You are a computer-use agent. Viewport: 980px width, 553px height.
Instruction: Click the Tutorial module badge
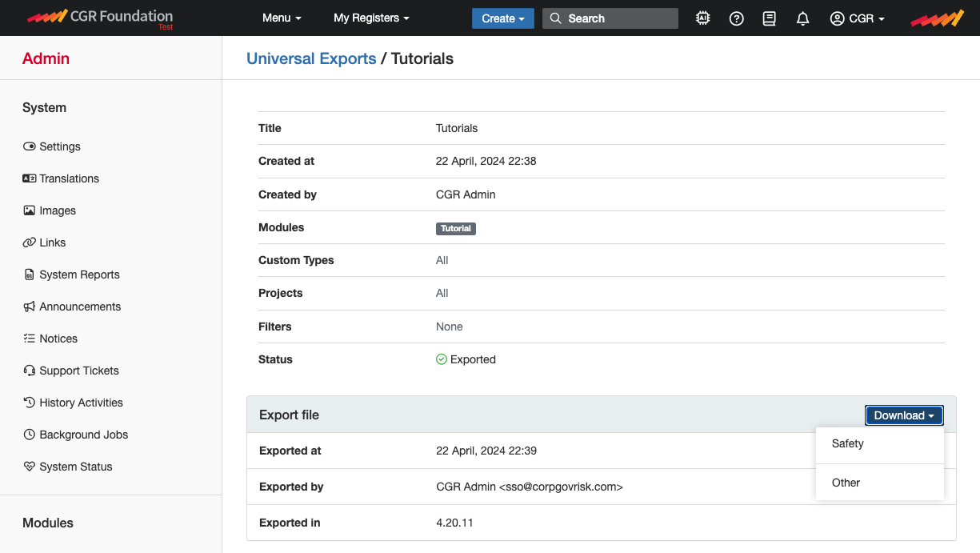456,228
